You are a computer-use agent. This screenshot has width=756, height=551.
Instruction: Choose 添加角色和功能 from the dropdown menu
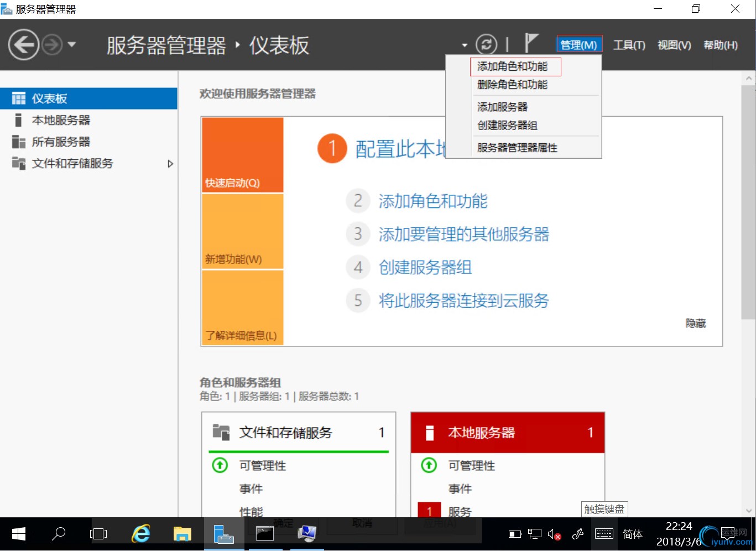coord(513,66)
